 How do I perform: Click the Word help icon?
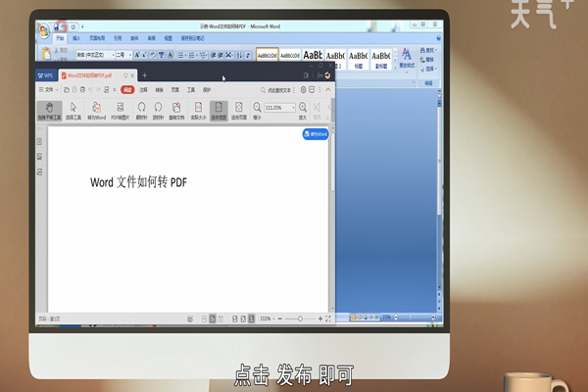[x=438, y=38]
